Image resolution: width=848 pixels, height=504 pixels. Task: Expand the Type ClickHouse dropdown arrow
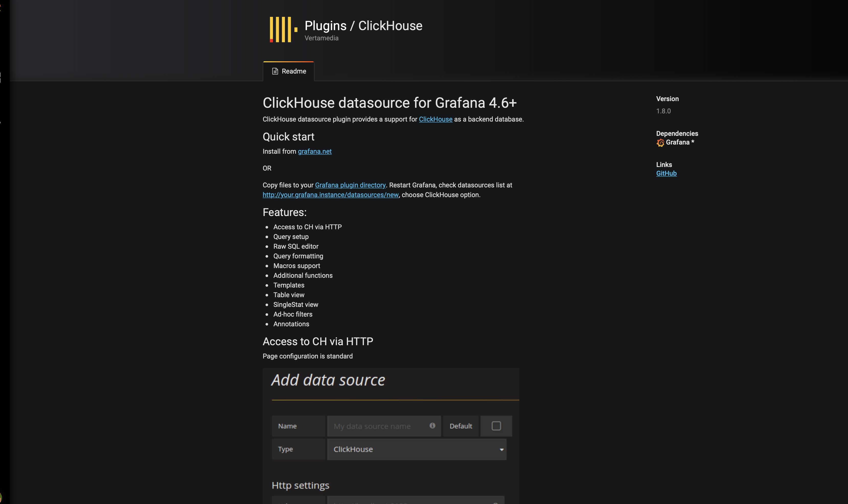coord(501,449)
